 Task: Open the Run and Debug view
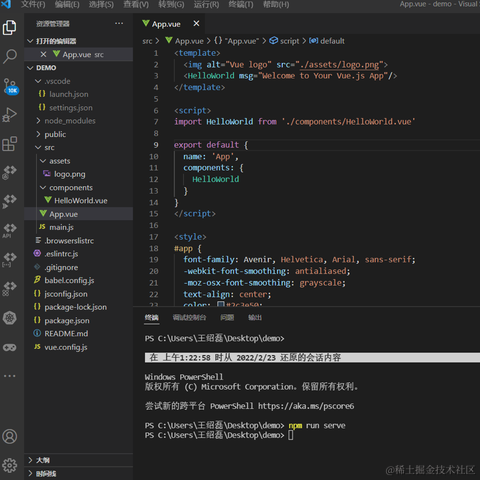tap(10, 115)
